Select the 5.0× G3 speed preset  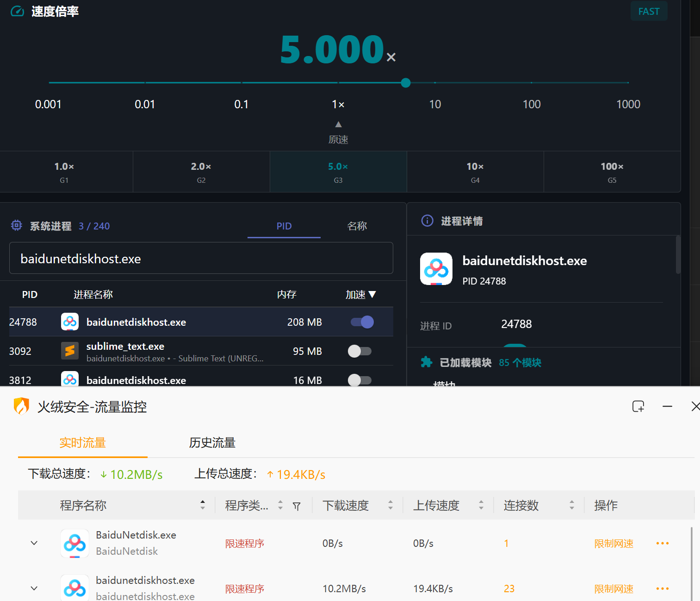pyautogui.click(x=338, y=172)
